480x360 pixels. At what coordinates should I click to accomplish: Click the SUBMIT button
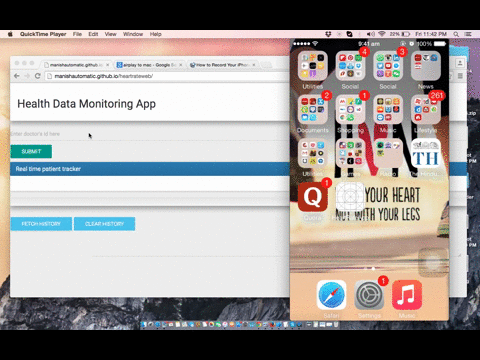(31, 151)
